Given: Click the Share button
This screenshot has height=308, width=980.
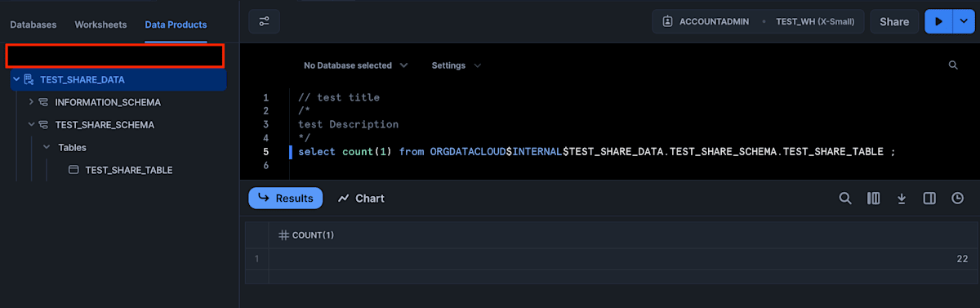Looking at the screenshot, I should [x=894, y=22].
